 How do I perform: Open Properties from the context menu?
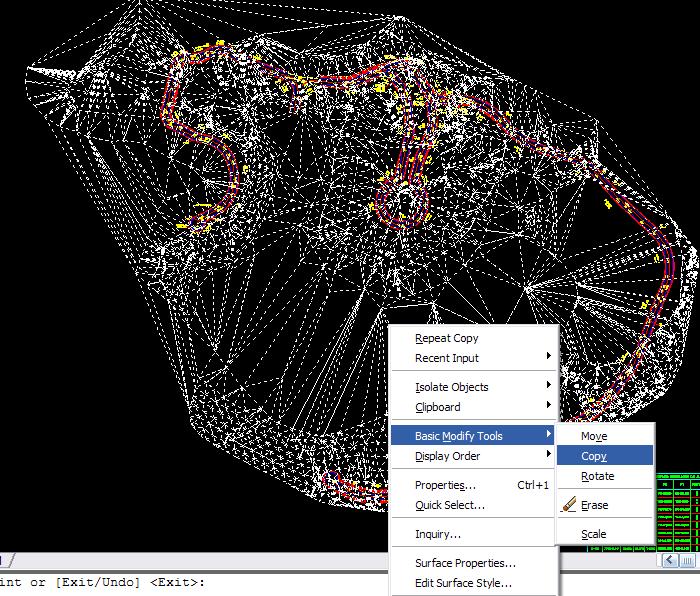(x=446, y=485)
